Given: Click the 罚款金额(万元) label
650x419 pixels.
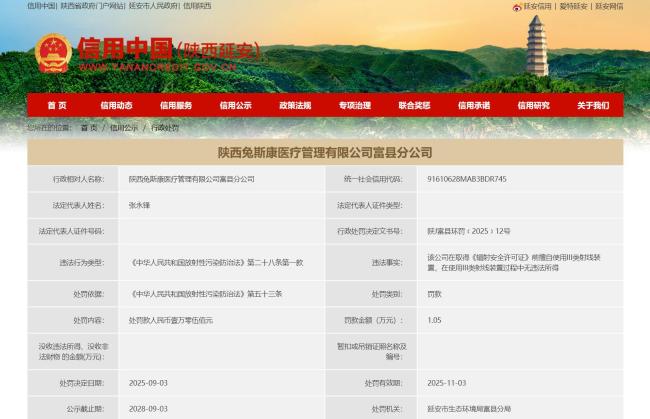Looking at the screenshot, I should [373, 320].
